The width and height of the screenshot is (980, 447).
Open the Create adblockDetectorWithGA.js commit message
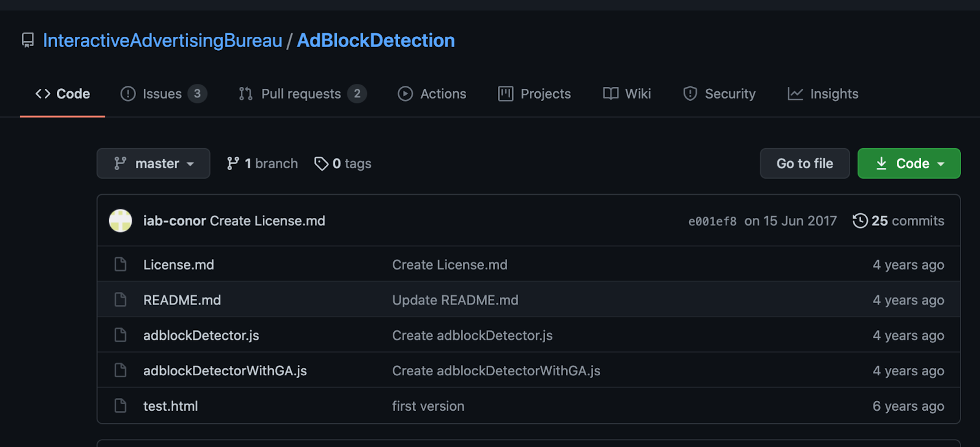[x=496, y=371]
